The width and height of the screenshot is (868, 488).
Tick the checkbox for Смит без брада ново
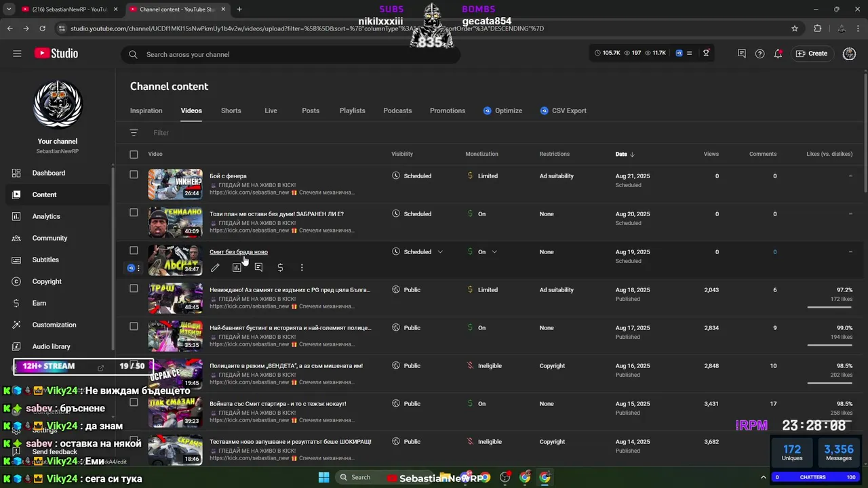[134, 251]
